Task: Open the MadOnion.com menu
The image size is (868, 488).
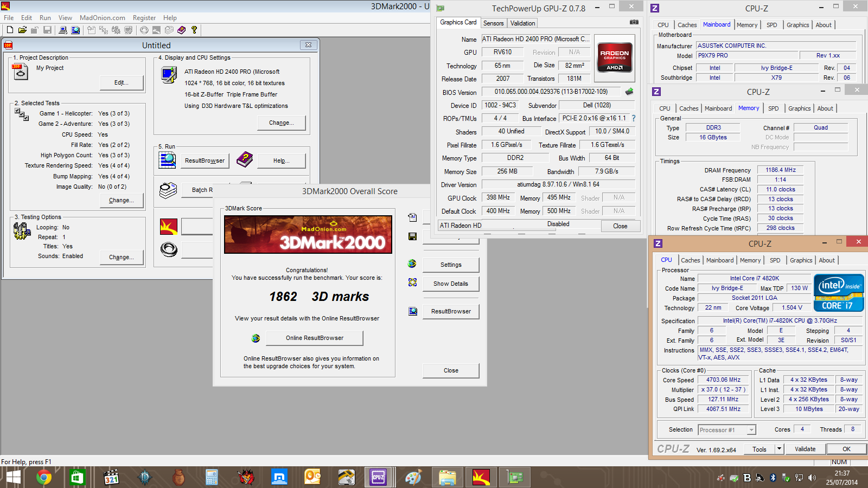Action: [103, 18]
